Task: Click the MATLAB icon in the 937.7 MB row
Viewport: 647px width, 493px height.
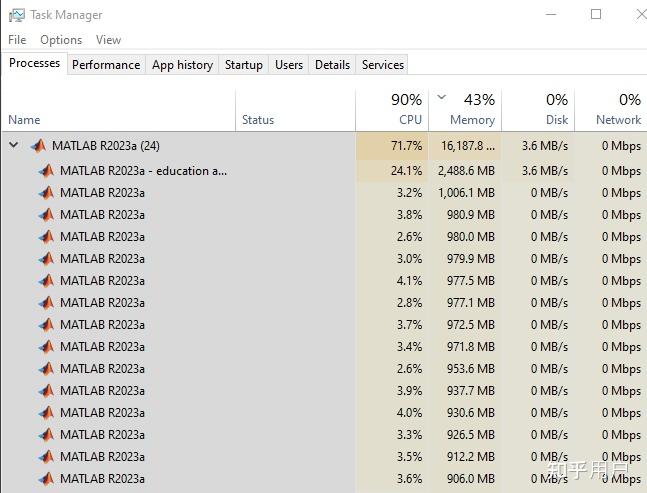Action: pyautogui.click(x=46, y=391)
